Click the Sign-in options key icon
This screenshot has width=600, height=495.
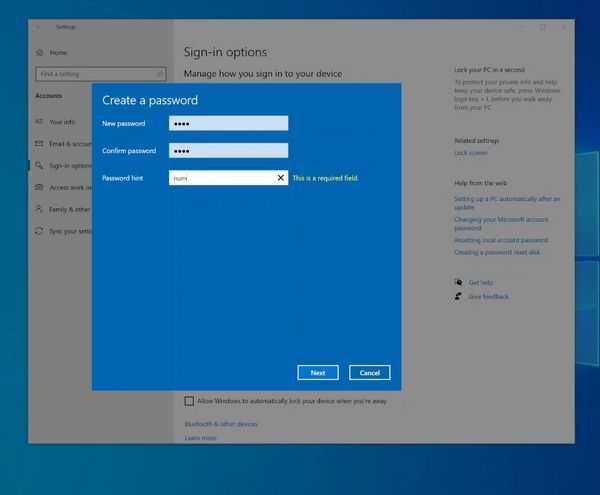click(39, 165)
